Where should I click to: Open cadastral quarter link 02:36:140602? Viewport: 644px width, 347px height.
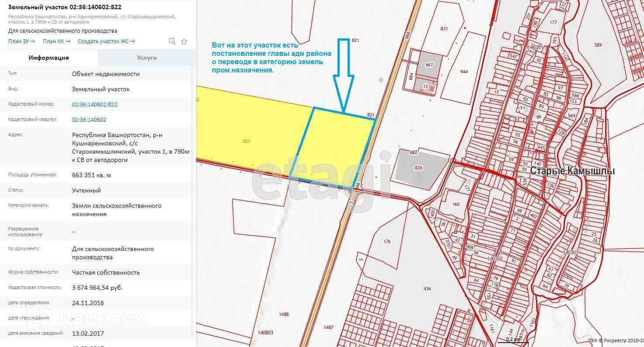coord(89,120)
